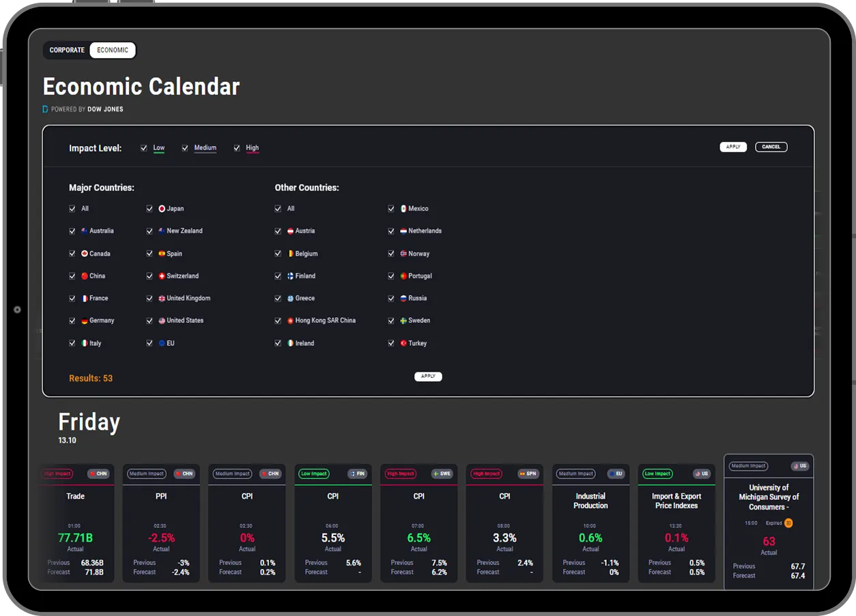Open the University of Michigan Survey card
The height and width of the screenshot is (616, 856).
pos(769,497)
